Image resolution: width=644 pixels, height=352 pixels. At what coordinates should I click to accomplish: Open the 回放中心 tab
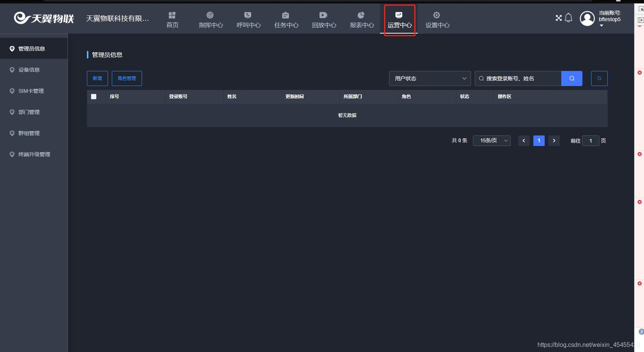click(x=324, y=20)
